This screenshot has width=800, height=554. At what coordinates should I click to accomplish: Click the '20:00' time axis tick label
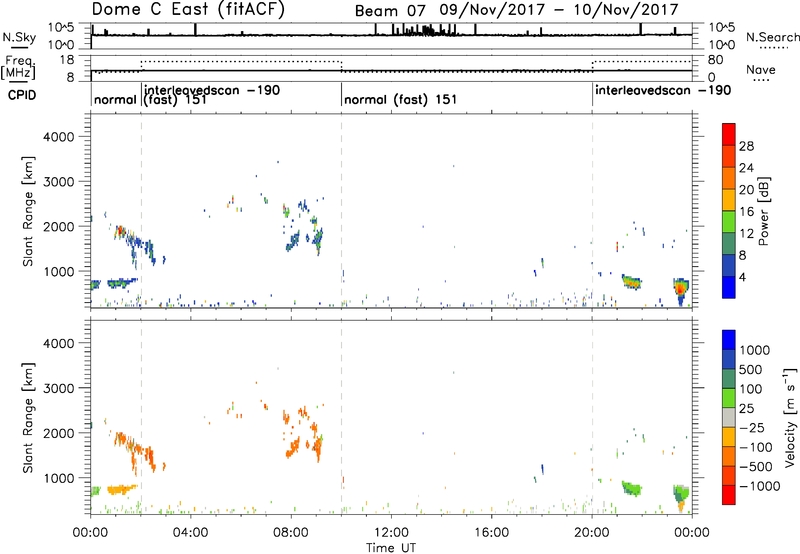click(592, 533)
